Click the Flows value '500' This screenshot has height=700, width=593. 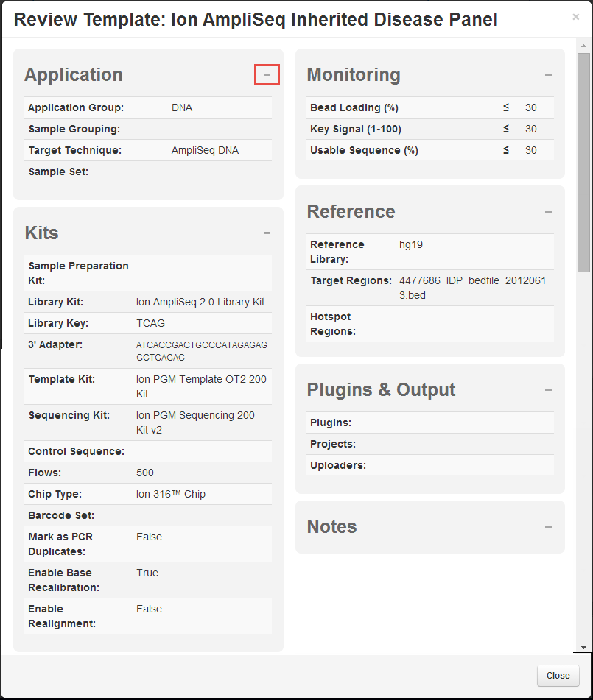coord(145,473)
